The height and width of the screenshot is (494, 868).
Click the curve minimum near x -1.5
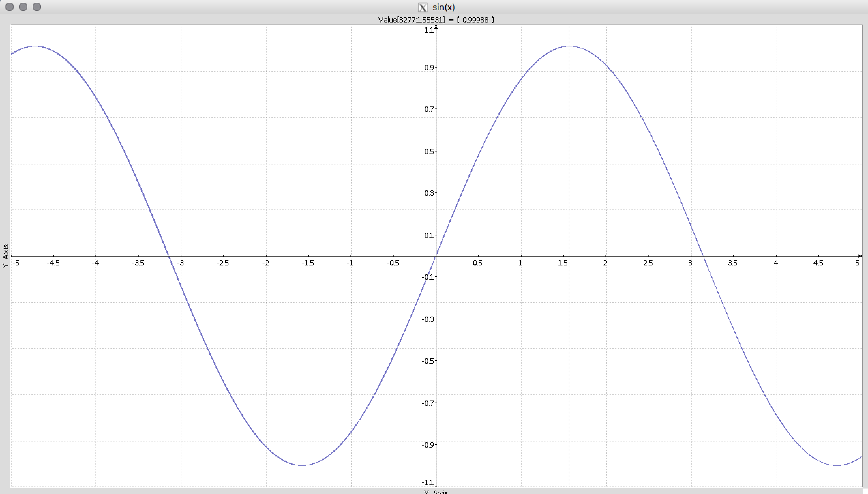click(303, 465)
